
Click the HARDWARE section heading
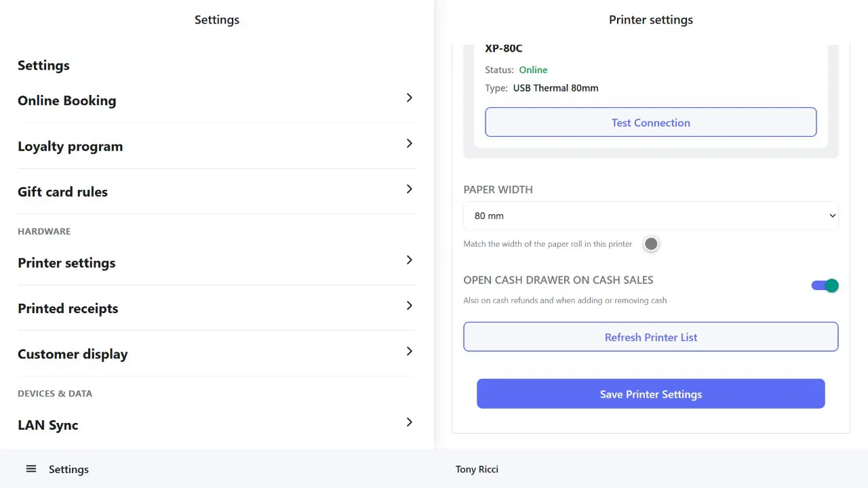(x=44, y=231)
